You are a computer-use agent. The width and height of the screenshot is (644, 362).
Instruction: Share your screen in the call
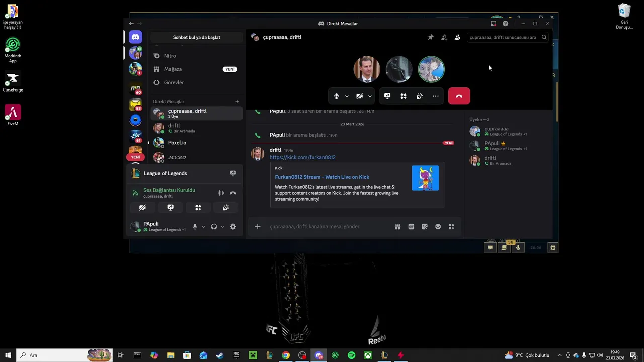(x=387, y=96)
